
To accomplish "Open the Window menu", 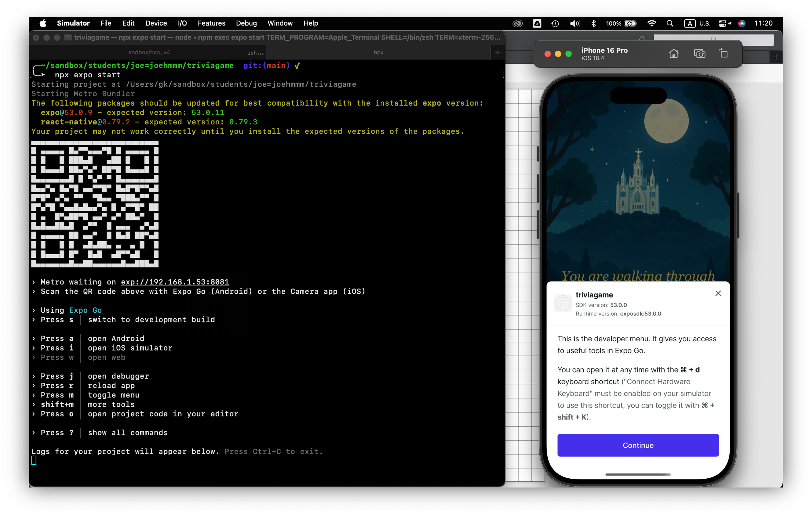I will click(x=280, y=23).
